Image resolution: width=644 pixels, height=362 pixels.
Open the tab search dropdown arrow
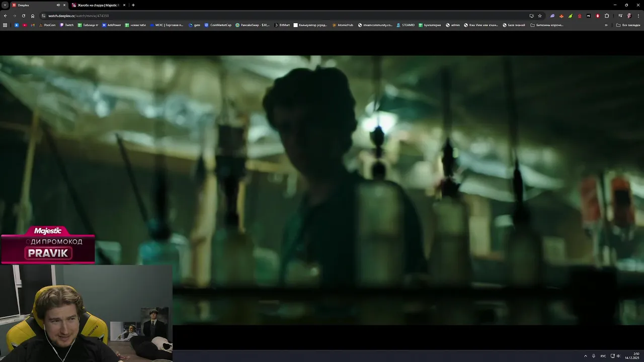(x=5, y=5)
